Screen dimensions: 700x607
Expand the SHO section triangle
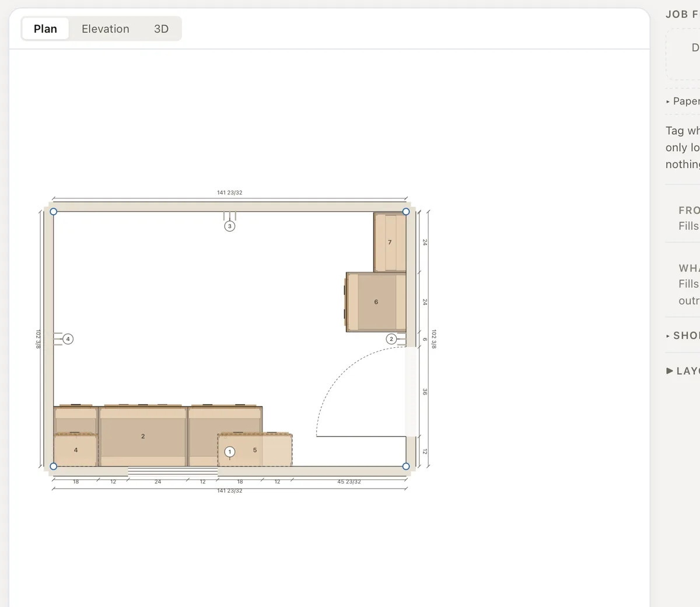[x=668, y=336]
